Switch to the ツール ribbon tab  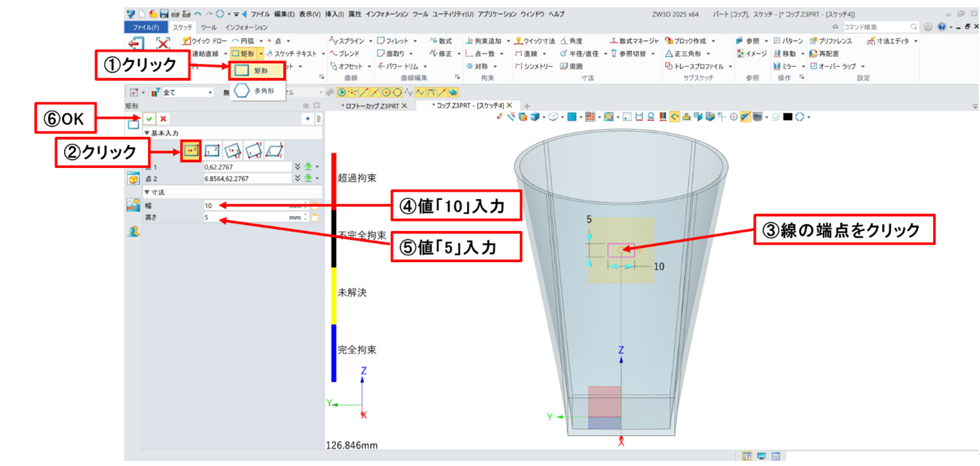point(209,27)
